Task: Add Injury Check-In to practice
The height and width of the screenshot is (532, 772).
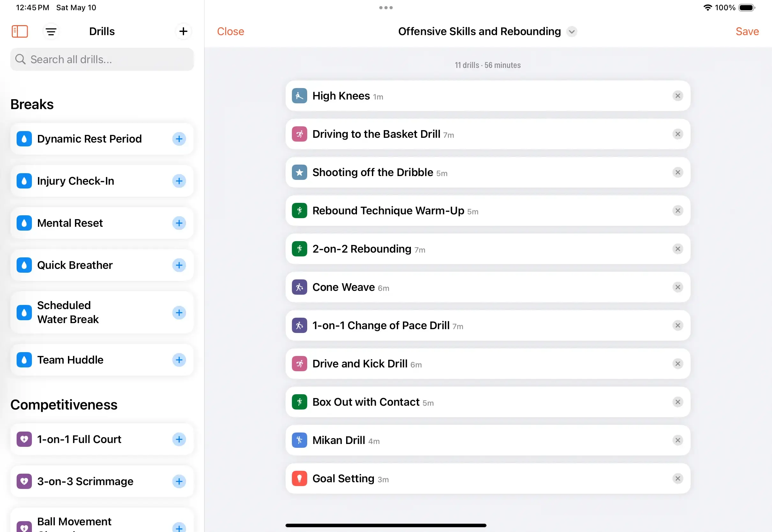Action: [x=179, y=181]
